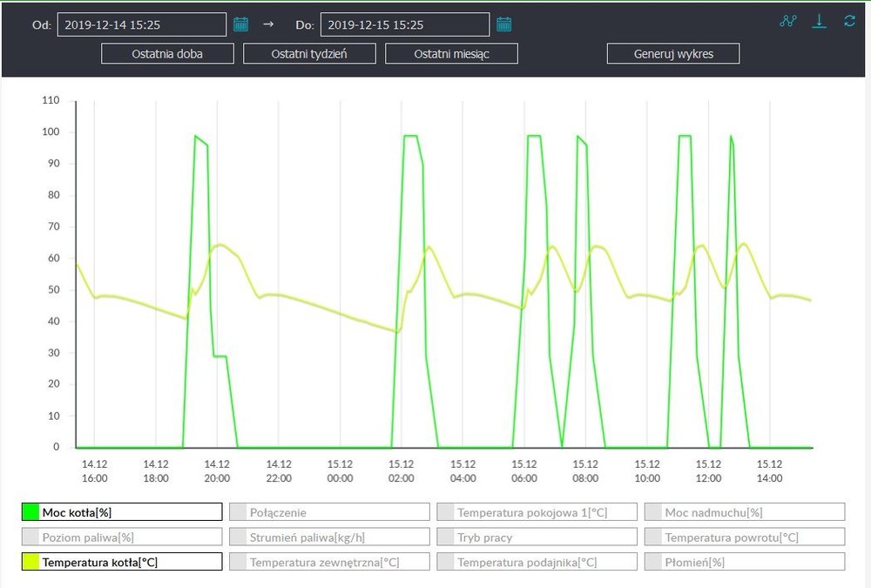The height and width of the screenshot is (588, 871).
Task: Show the 'Moc nadmuchu[%]' series
Action: coord(745,512)
